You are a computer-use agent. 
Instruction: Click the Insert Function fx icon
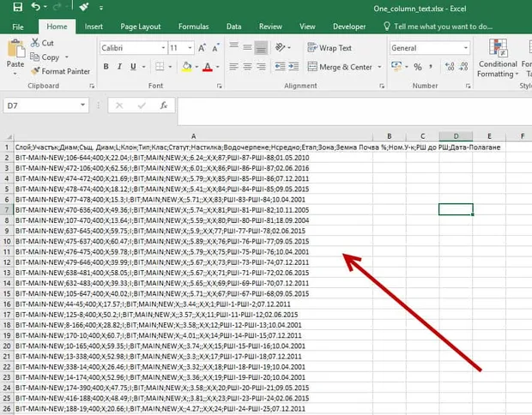[x=164, y=105]
